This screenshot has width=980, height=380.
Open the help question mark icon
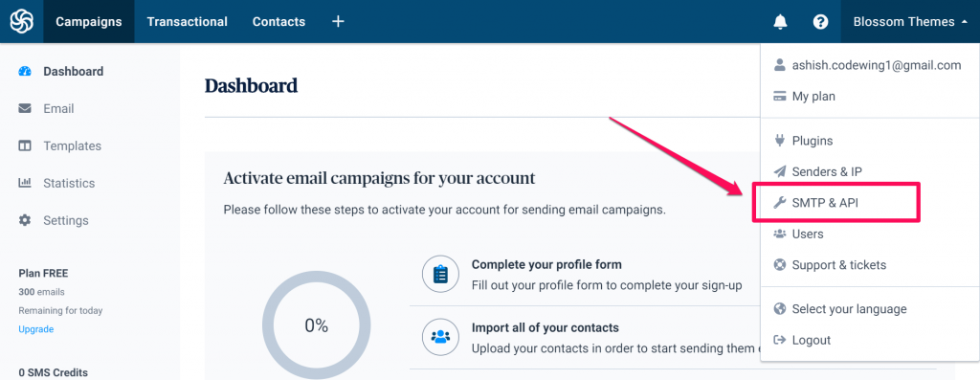[x=820, y=22]
